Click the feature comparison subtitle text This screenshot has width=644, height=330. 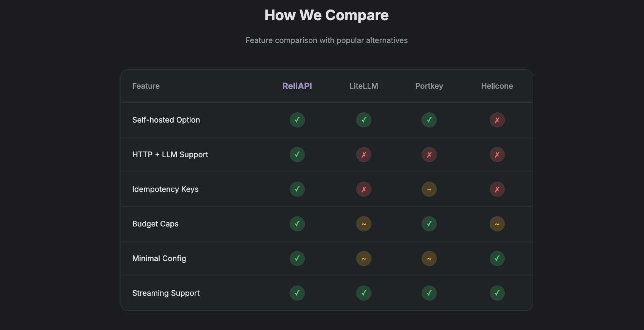click(327, 40)
